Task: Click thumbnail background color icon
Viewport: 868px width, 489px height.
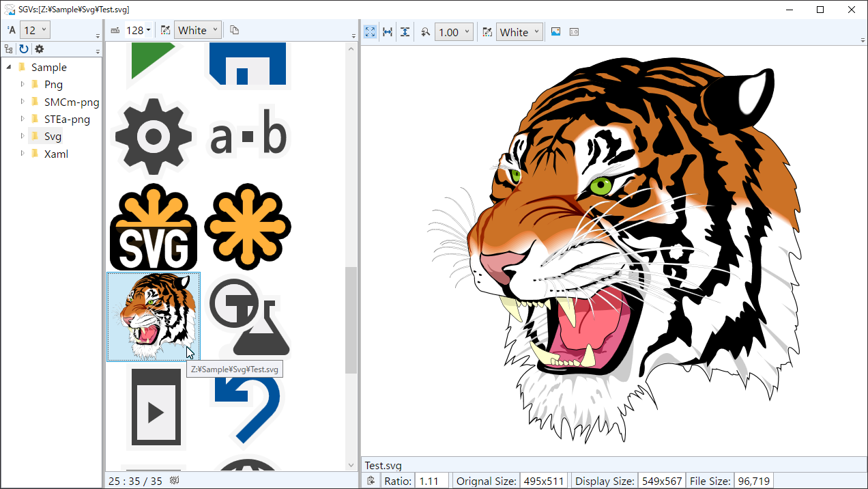Action: coord(165,30)
